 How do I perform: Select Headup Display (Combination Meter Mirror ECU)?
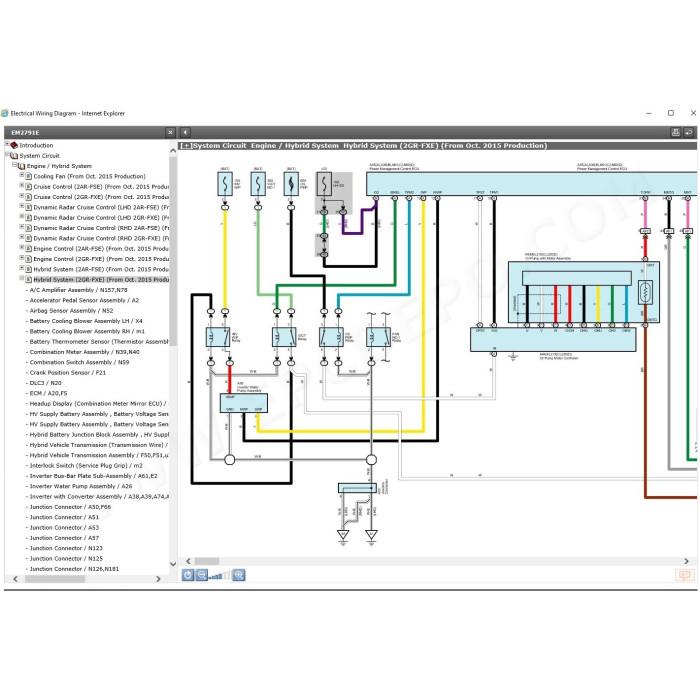click(98, 404)
